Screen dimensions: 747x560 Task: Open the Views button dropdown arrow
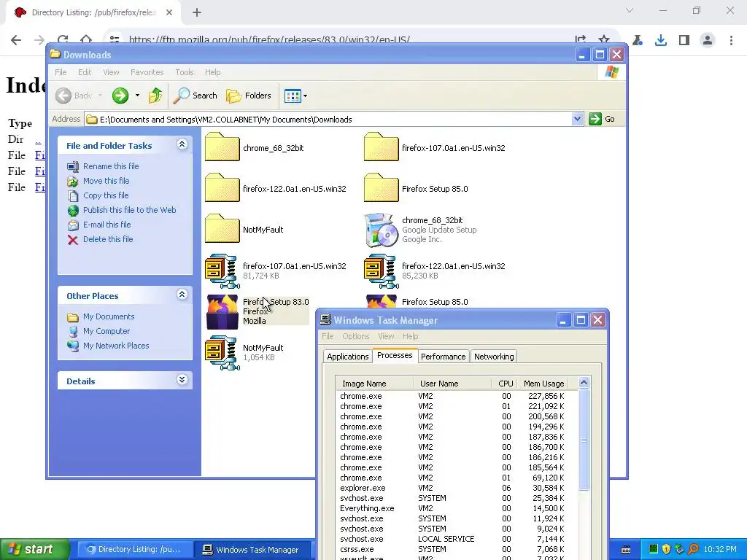[306, 96]
